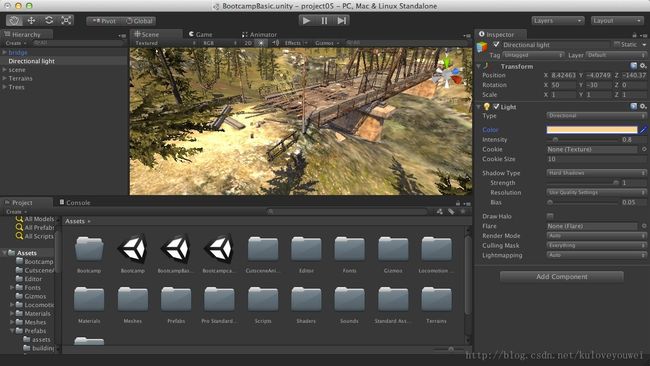Click the scene orientation gizmo
Screen dimensions: 650x366
pos(447,75)
